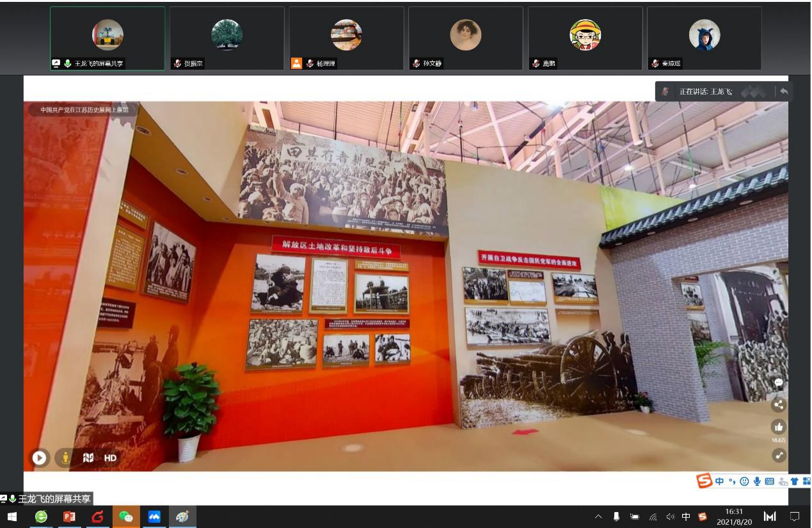812x528 pixels.
Task: Open the comments bubble in the tour
Action: point(779,382)
